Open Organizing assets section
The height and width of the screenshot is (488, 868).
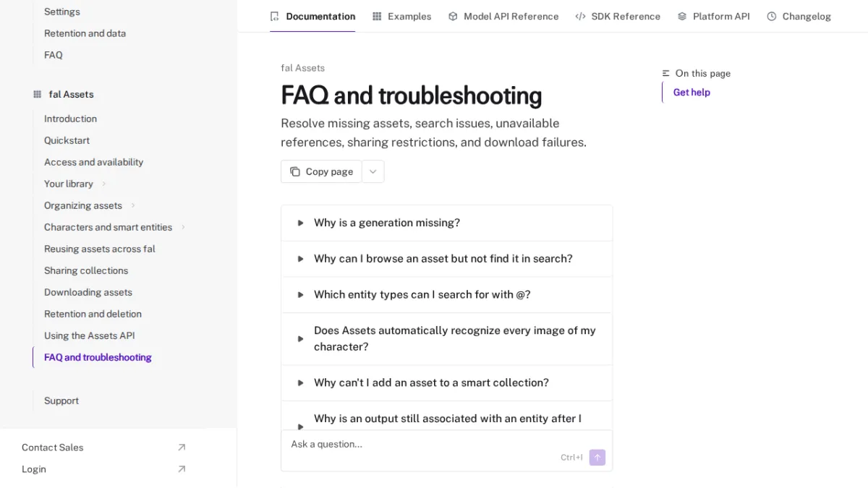click(x=83, y=205)
